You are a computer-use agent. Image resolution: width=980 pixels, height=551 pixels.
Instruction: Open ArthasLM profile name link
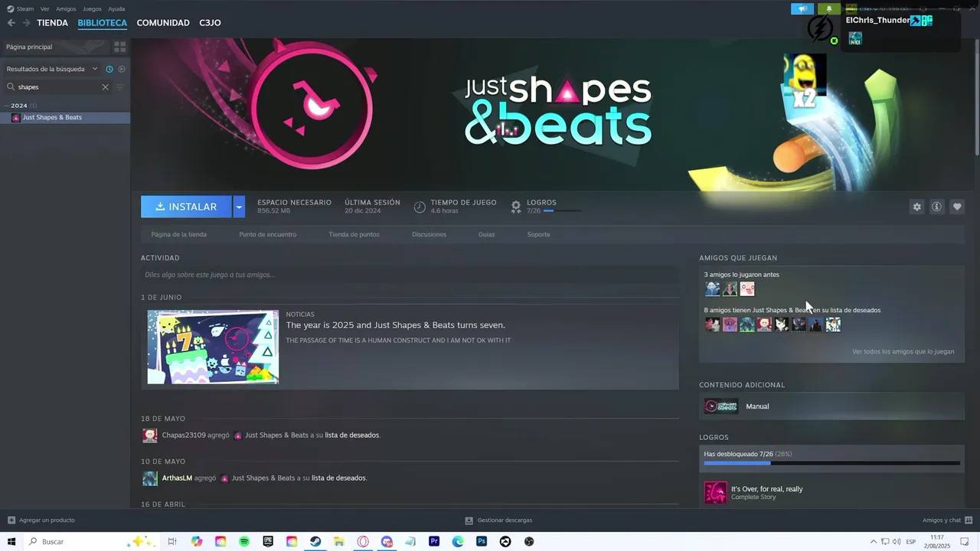tap(177, 478)
